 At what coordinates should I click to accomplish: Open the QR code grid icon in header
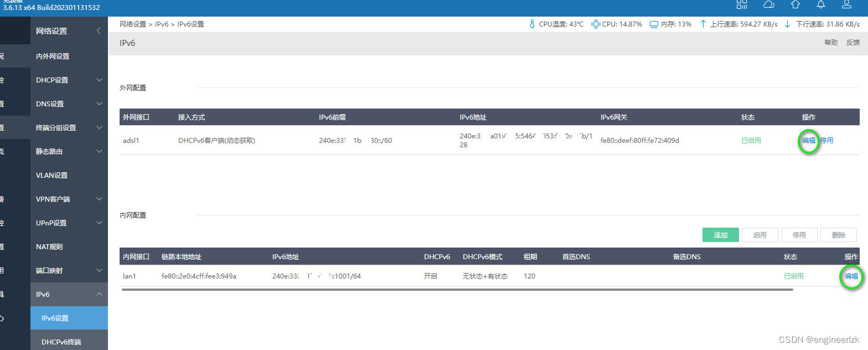[742, 4]
